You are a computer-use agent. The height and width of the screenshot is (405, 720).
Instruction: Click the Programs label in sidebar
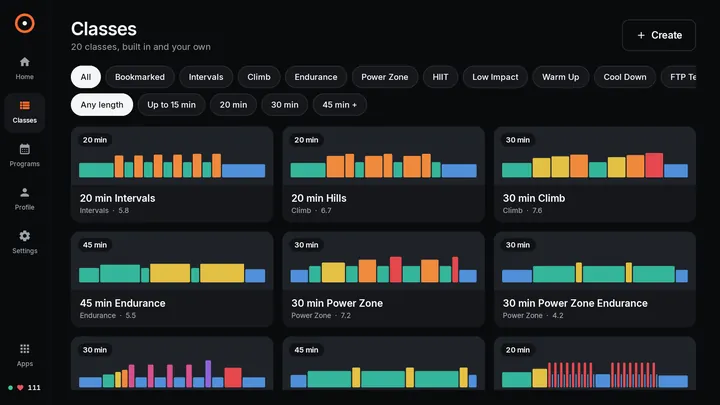pos(24,164)
